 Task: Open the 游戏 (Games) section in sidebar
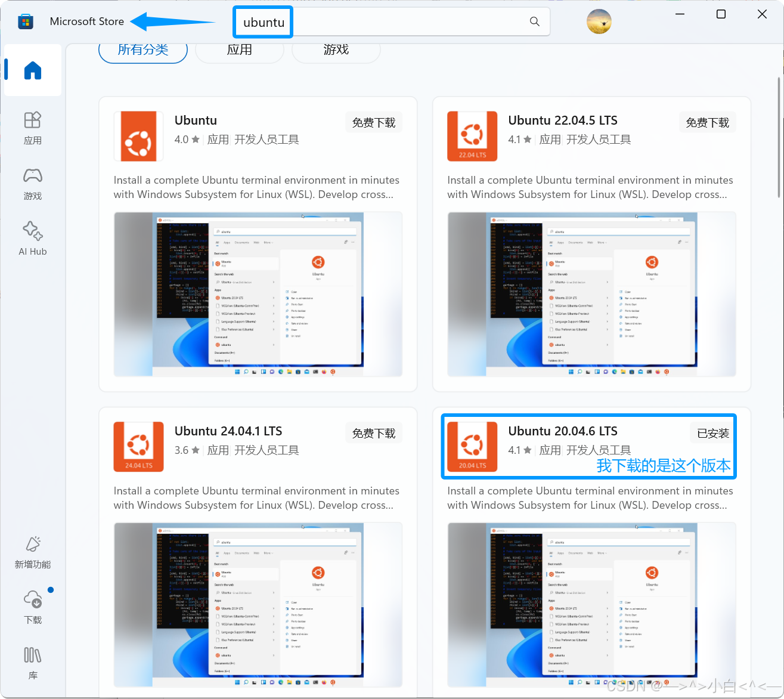pos(33,183)
